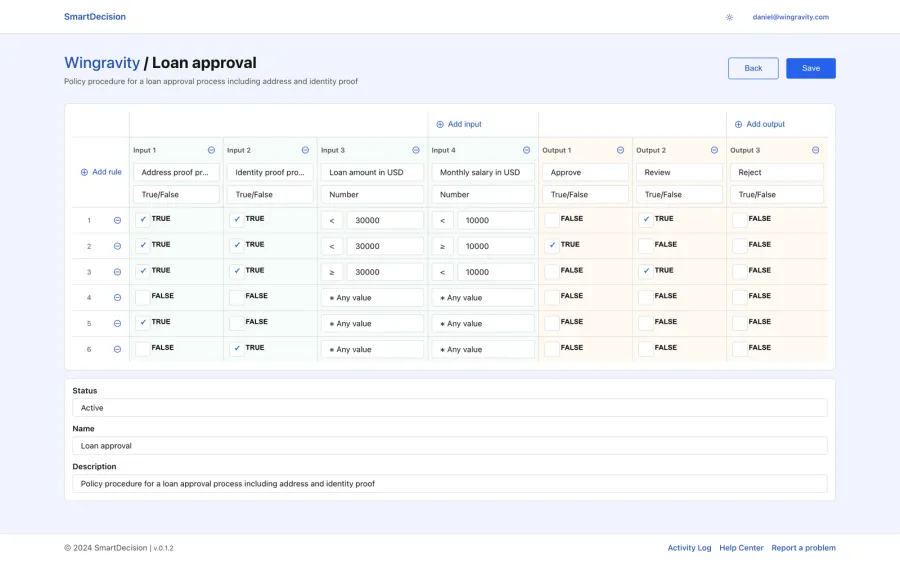This screenshot has height=562, width=900.
Task: Edit rule 1 loan amount value 30000
Action: coord(385,220)
